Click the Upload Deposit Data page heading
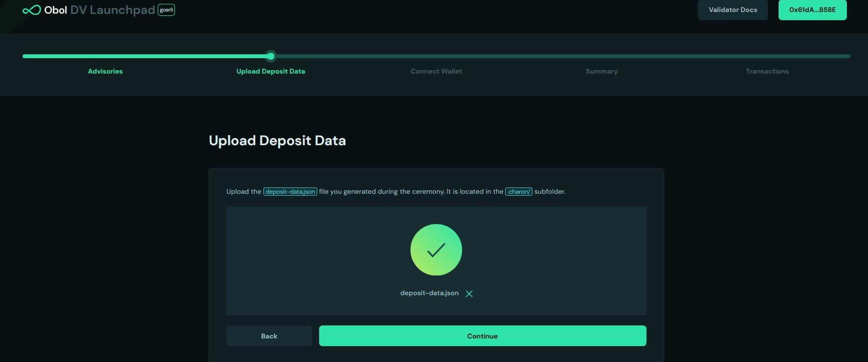This screenshot has height=362, width=868. tap(277, 140)
